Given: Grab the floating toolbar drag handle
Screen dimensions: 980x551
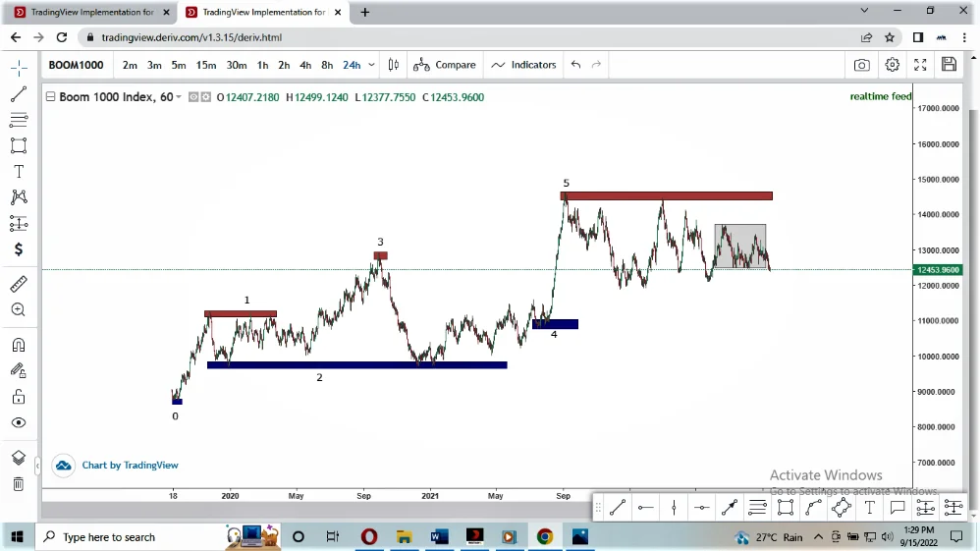Looking at the screenshot, I should pos(598,508).
